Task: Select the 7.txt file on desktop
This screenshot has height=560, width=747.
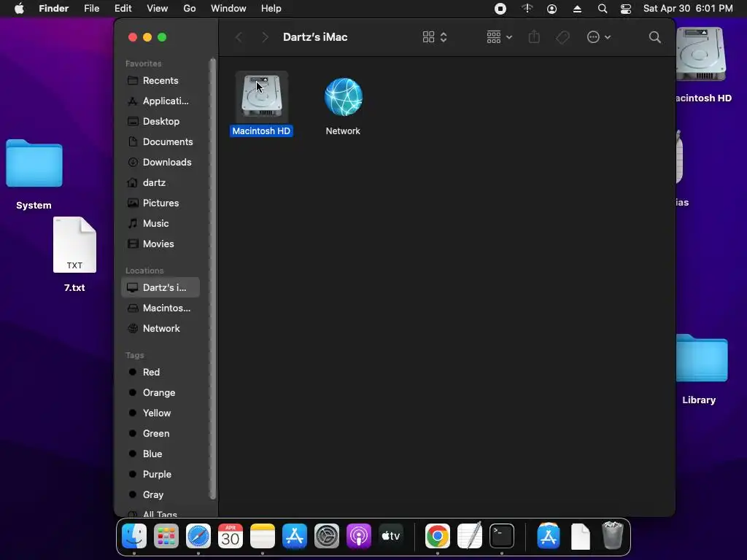Action: click(75, 245)
